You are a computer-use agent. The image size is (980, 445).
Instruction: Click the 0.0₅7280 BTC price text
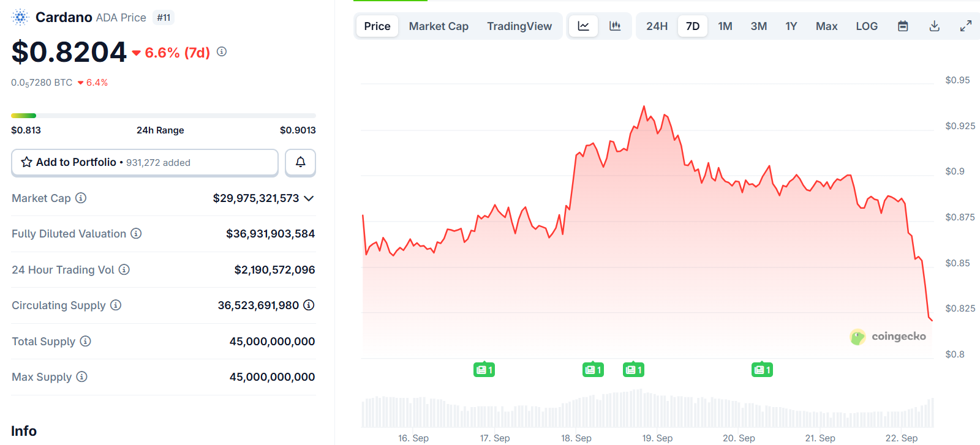point(42,83)
